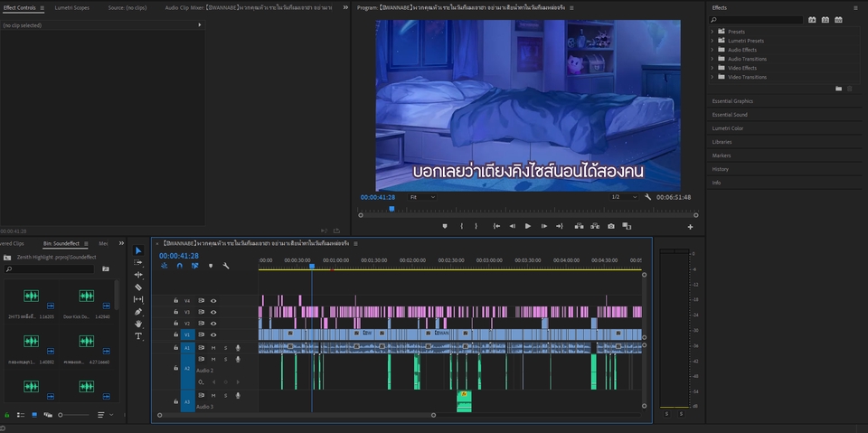The width and height of the screenshot is (868, 433).
Task: Switch bin to Icon View
Action: (34, 415)
